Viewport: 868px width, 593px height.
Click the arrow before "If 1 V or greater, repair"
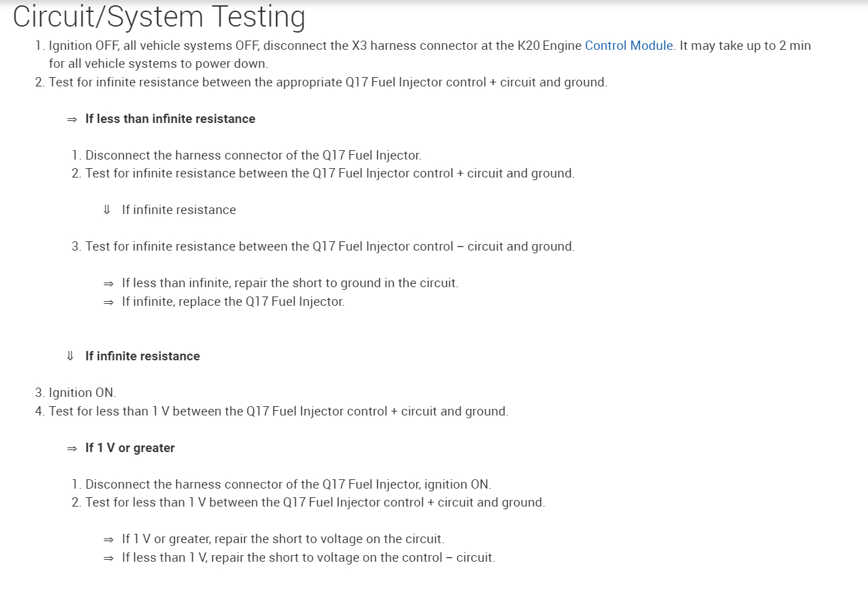coord(108,539)
